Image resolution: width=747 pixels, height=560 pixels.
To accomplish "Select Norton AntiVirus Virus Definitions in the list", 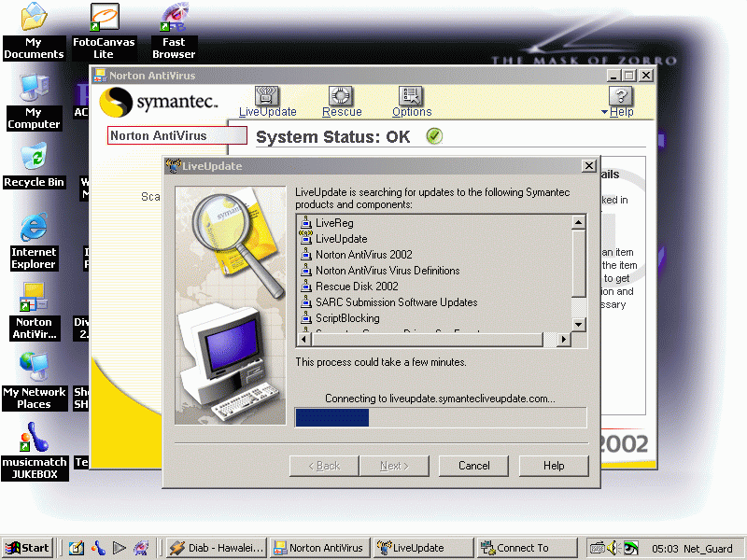I will point(388,271).
